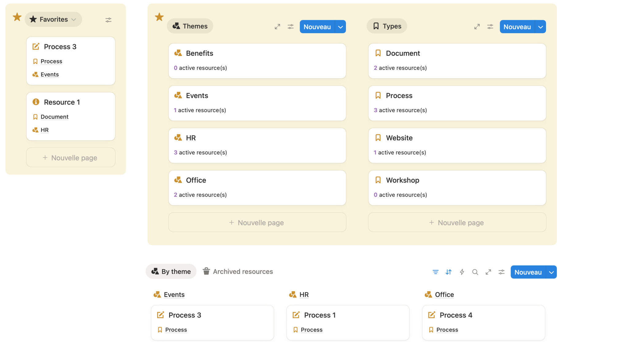Open Types view settings sliders icon

click(490, 27)
